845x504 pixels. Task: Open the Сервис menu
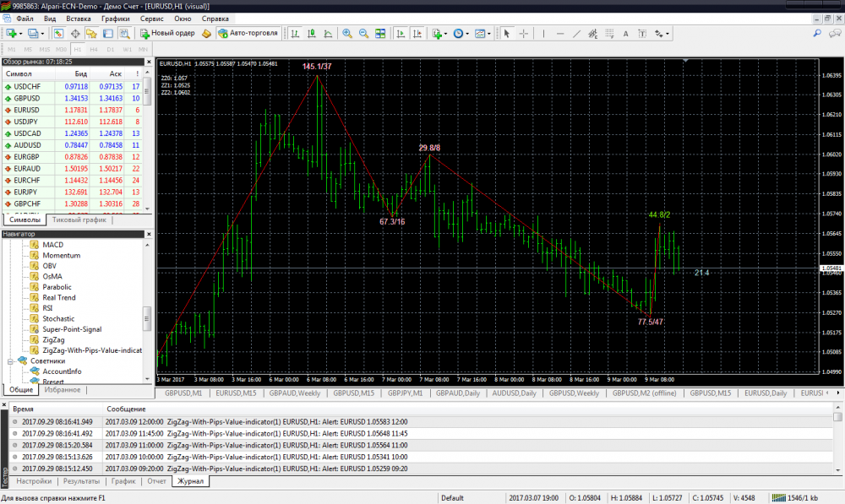pyautogui.click(x=152, y=18)
